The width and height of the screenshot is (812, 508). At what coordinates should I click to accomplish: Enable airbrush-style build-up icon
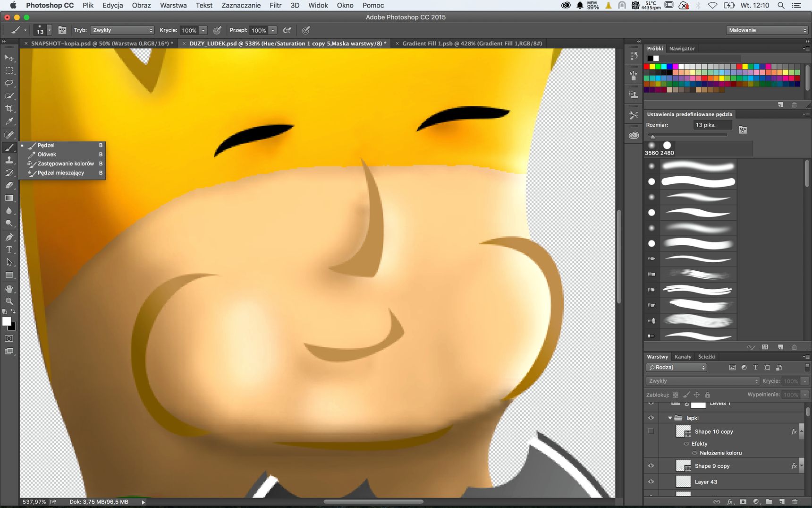coord(287,30)
